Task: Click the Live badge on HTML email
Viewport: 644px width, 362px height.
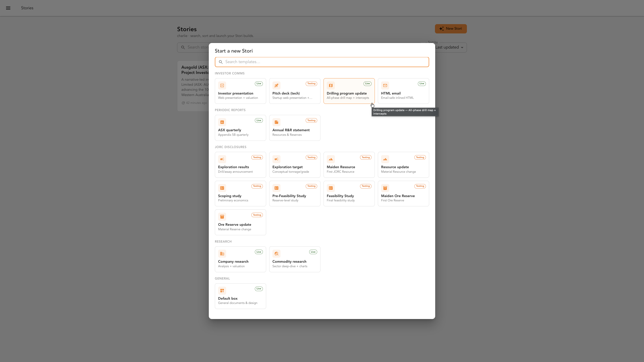Action: tap(422, 83)
